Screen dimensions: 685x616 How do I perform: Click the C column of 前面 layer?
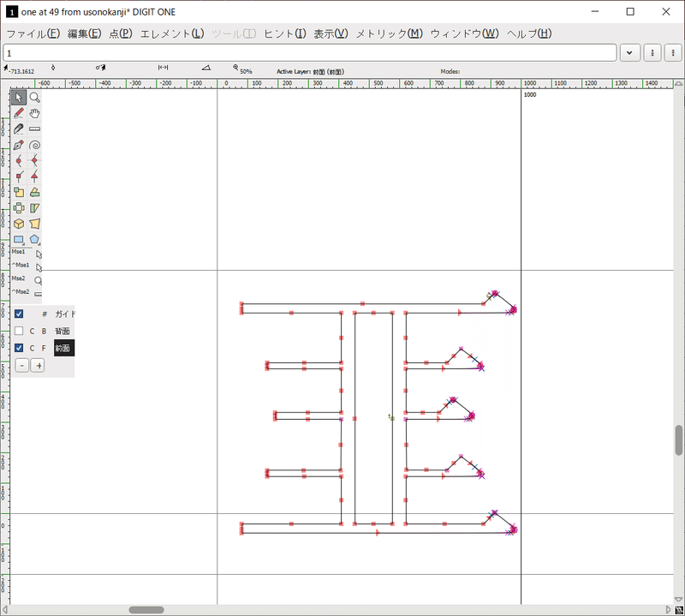click(32, 348)
